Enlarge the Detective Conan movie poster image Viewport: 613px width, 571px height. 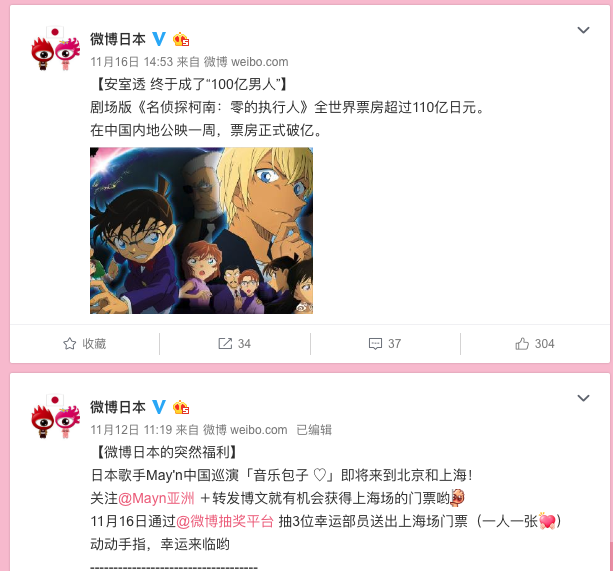201,231
